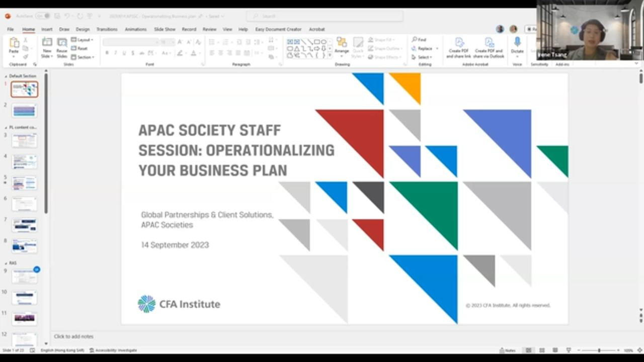Toggle center text alignment
The image size is (644, 362).
(220, 53)
